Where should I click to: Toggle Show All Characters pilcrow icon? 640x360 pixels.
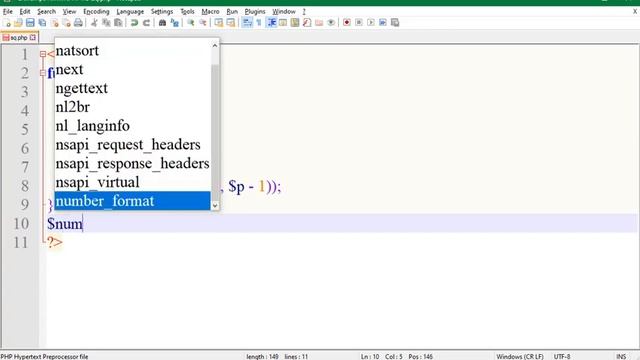(259, 23)
